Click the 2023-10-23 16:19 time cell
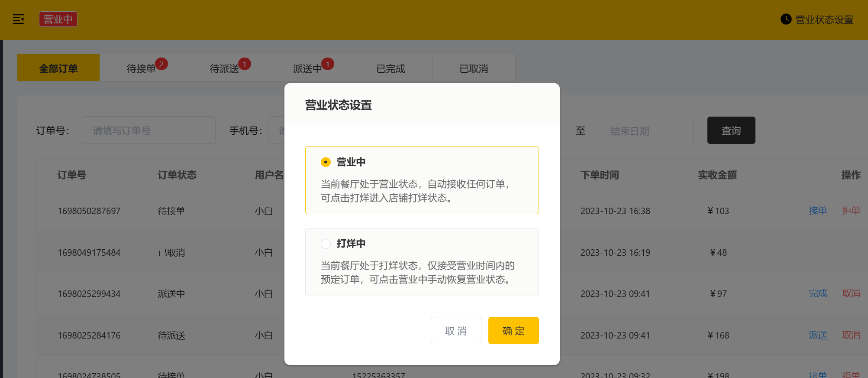 (615, 253)
